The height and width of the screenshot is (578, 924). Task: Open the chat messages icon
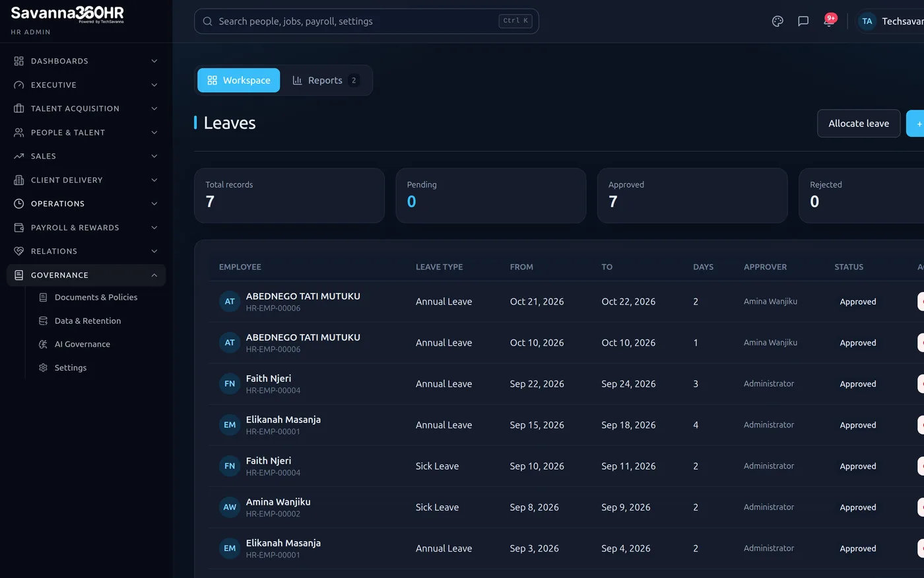click(x=803, y=21)
